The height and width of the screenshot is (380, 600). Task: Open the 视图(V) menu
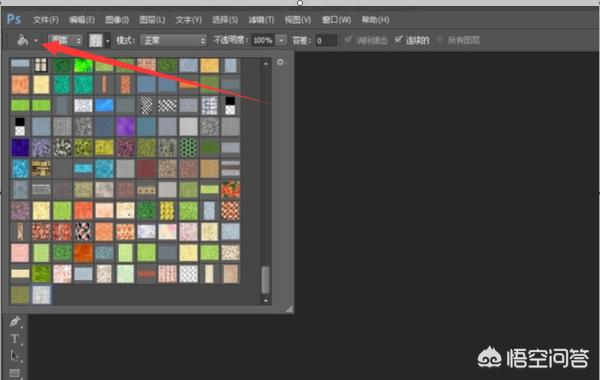click(x=298, y=20)
